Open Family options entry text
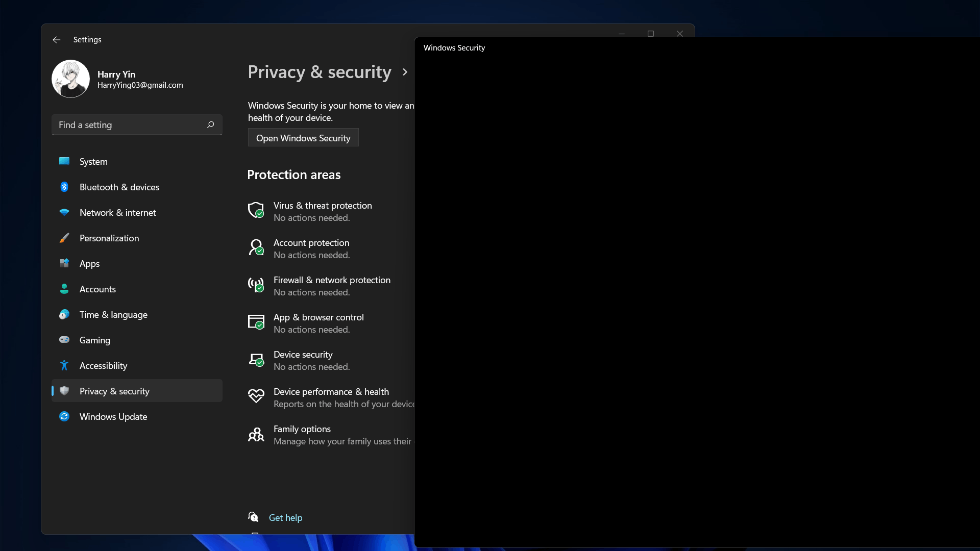Image resolution: width=980 pixels, height=551 pixels. tap(302, 429)
